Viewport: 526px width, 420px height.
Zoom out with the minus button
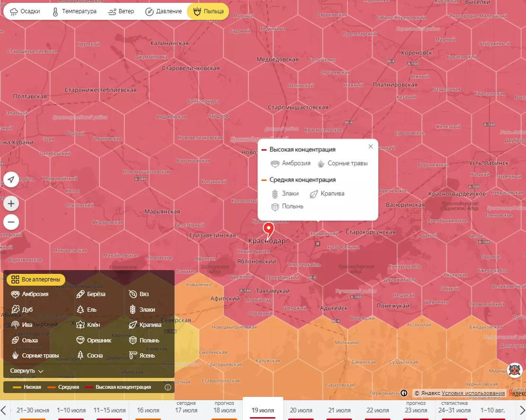pyautogui.click(x=11, y=222)
